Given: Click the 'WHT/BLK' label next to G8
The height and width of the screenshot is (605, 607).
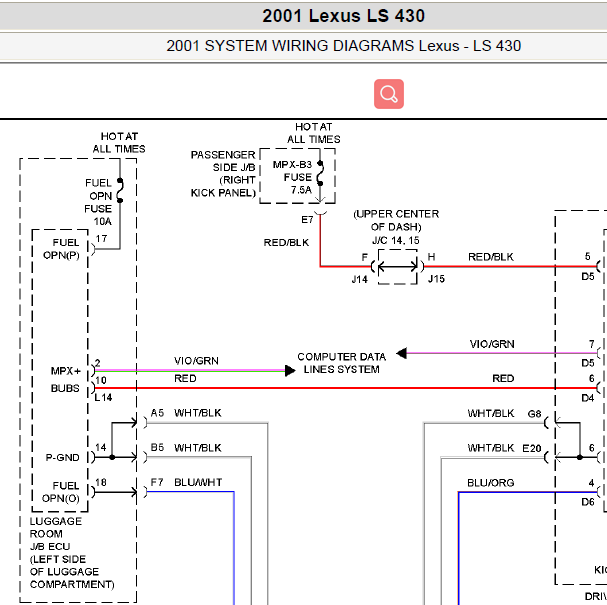Looking at the screenshot, I should 491,413.
